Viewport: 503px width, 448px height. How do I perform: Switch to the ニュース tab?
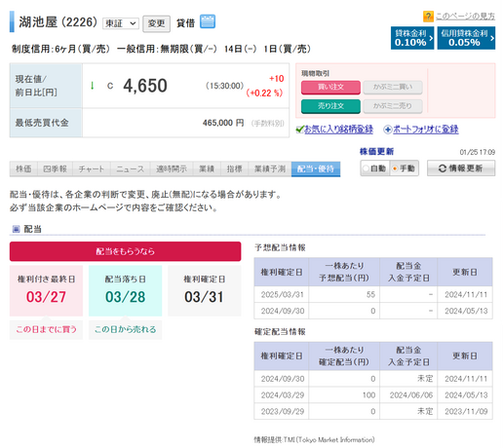tap(130, 168)
